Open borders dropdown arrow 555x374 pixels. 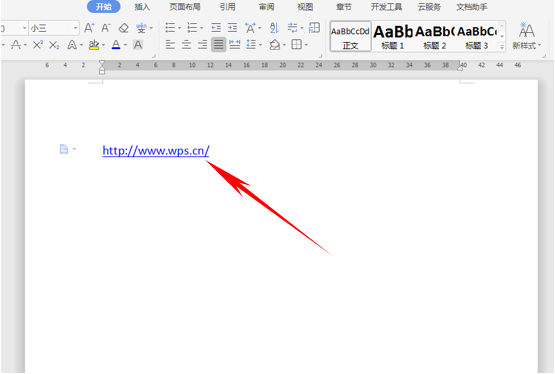(306, 45)
